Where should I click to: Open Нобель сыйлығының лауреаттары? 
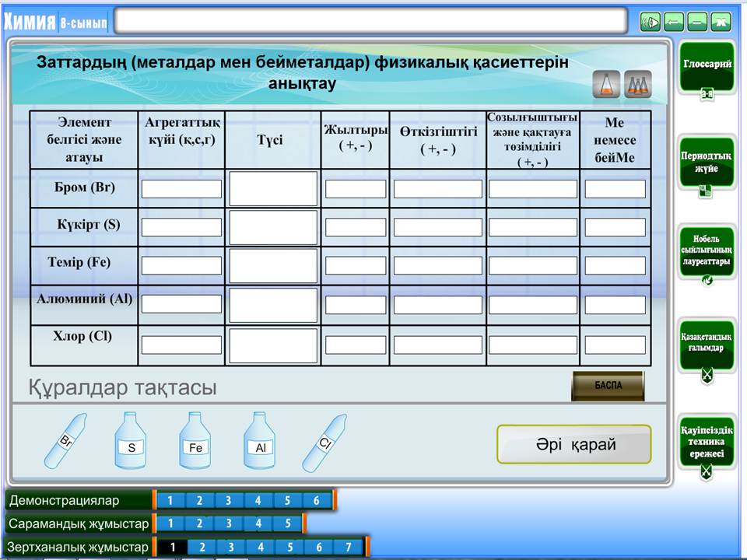tap(707, 251)
